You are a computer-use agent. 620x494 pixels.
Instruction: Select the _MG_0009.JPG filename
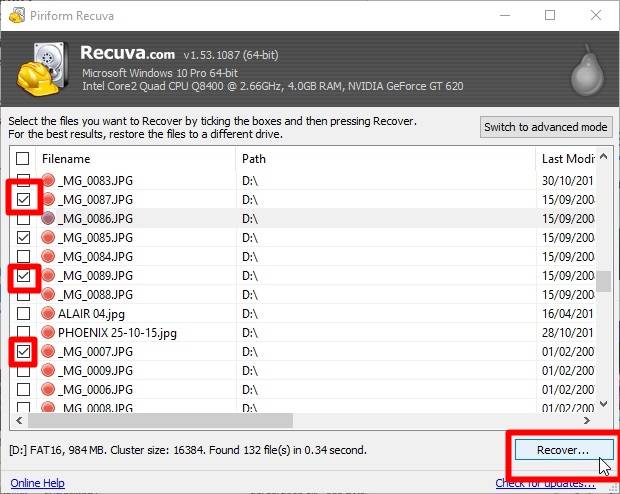pos(95,371)
